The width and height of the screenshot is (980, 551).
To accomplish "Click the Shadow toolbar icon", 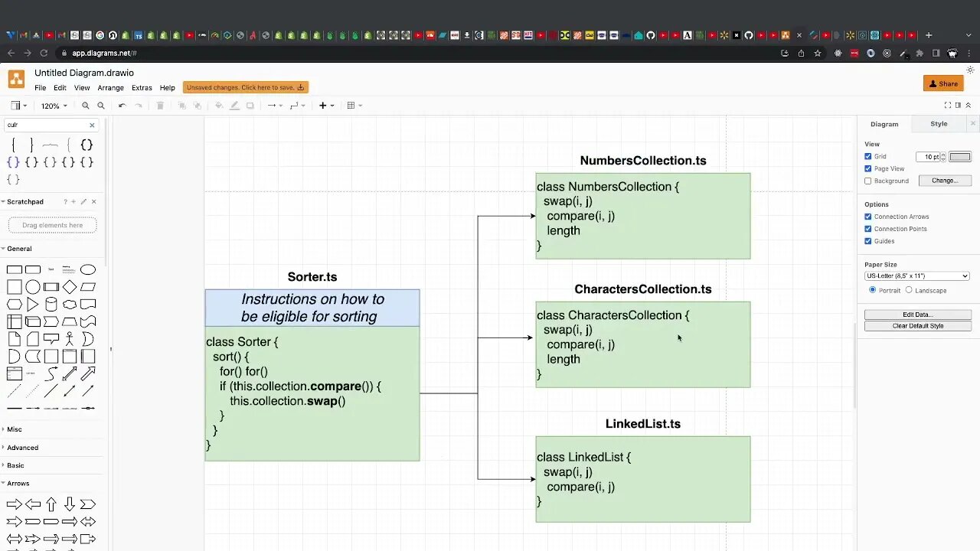I will (250, 106).
